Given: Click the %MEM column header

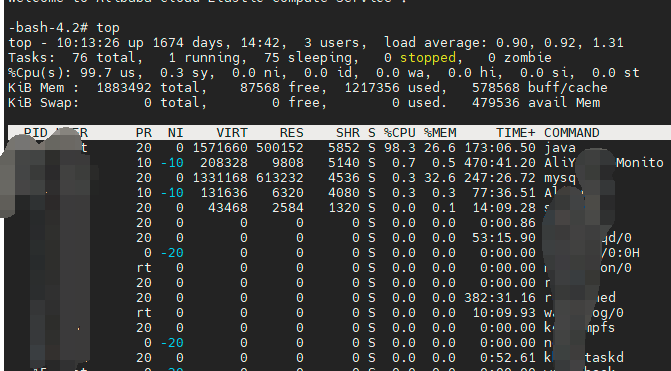Looking at the screenshot, I should click(439, 133).
